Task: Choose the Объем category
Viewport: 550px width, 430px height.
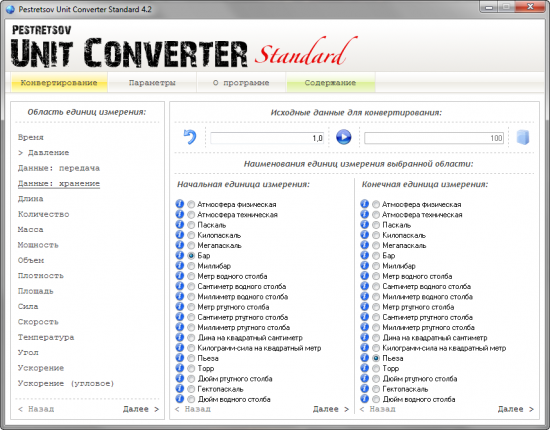Action: tap(31, 260)
